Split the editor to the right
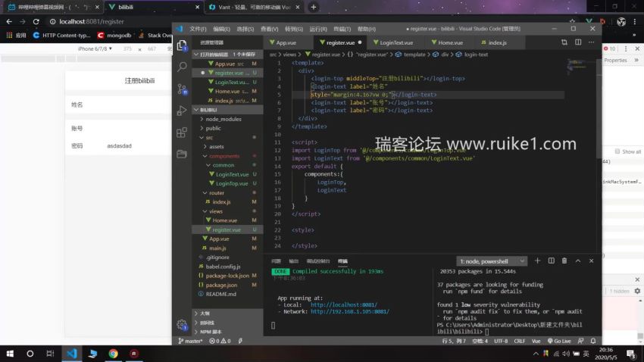This screenshot has width=644, height=362. point(578,42)
